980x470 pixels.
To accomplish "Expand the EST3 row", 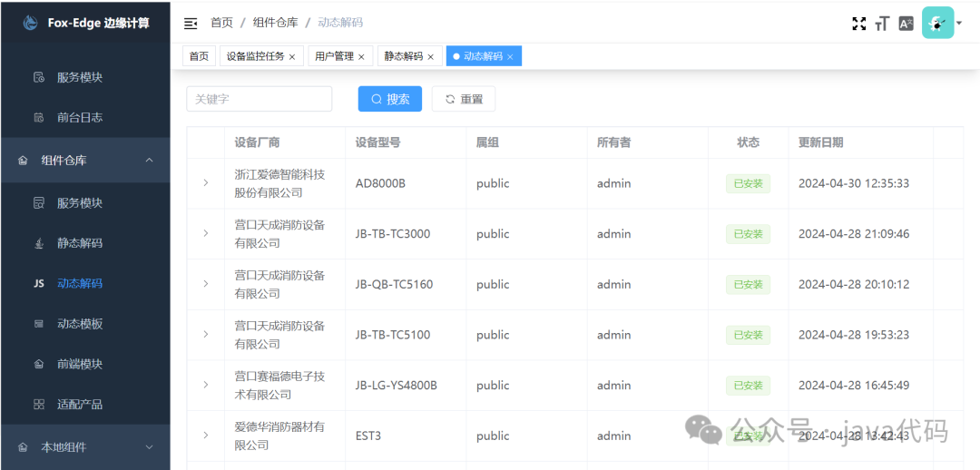I will tap(206, 435).
